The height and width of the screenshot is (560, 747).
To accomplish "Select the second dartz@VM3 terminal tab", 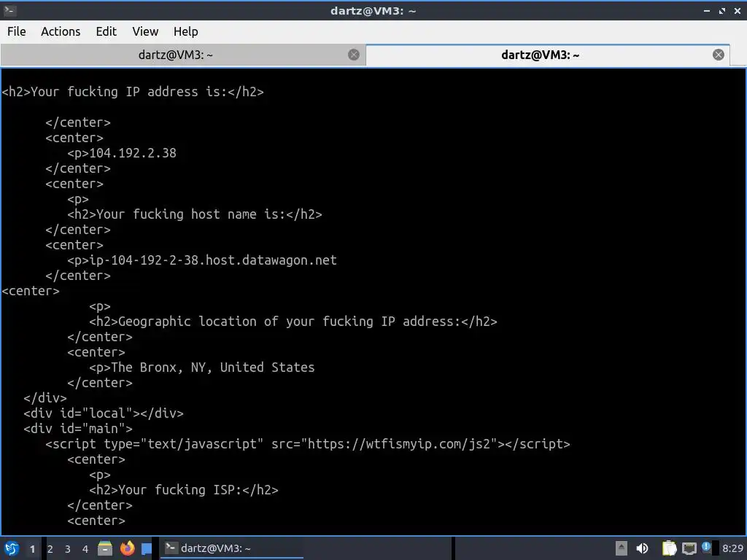I will coord(541,55).
